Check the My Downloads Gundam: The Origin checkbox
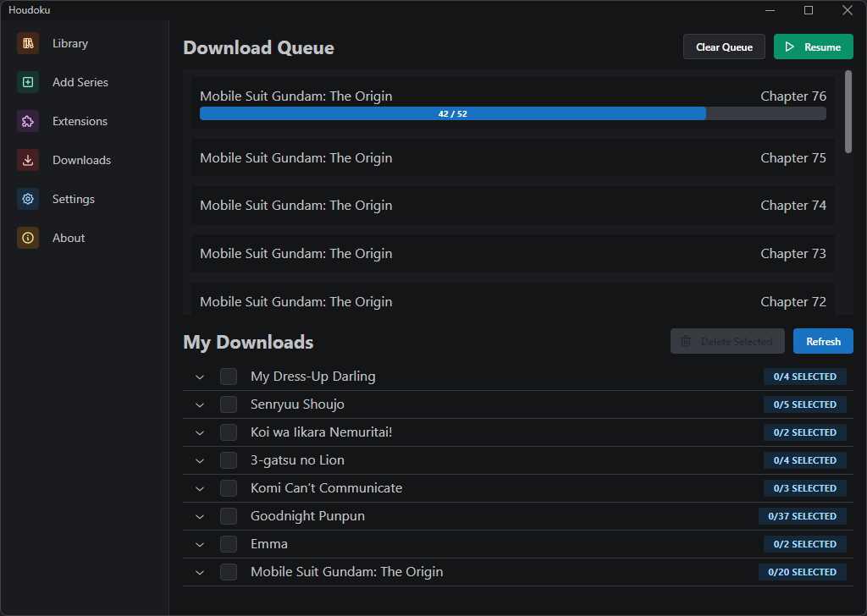This screenshot has height=616, width=867. point(229,572)
